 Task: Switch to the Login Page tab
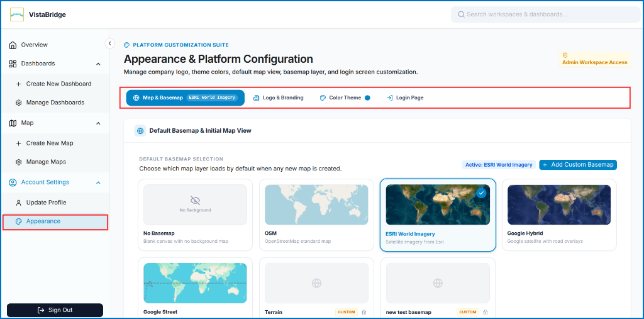point(405,98)
